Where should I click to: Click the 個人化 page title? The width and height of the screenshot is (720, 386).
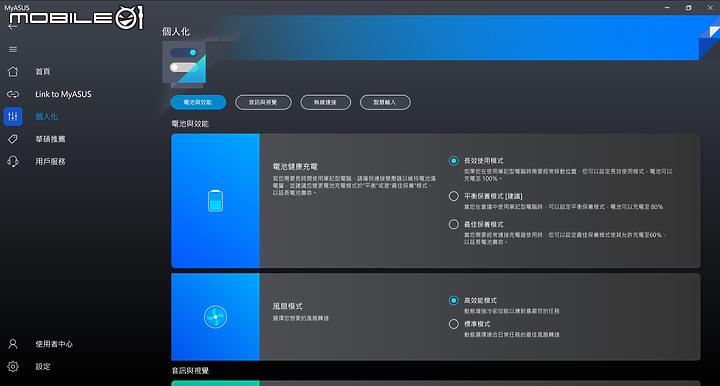tap(175, 32)
